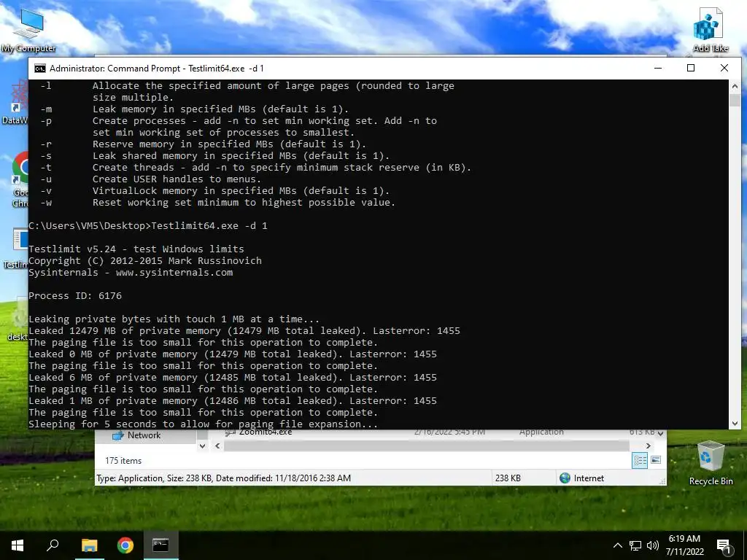
Task: Open the My Computer desktop icon
Action: [x=28, y=31]
